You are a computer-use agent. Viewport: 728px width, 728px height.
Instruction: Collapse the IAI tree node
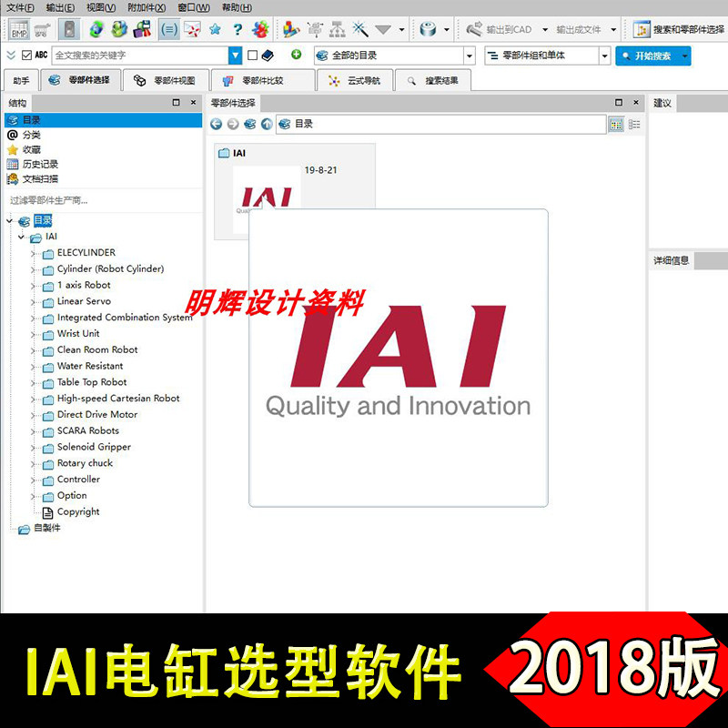click(x=21, y=237)
